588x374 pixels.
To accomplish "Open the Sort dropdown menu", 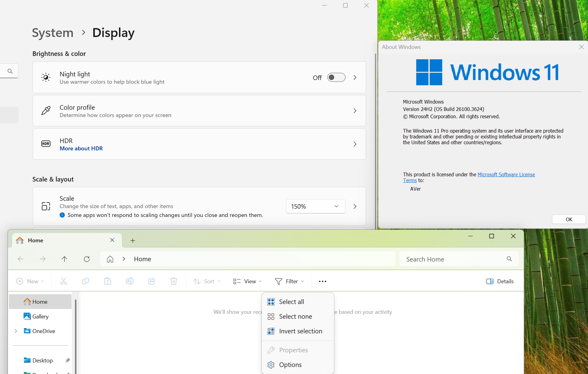I will pyautogui.click(x=207, y=281).
